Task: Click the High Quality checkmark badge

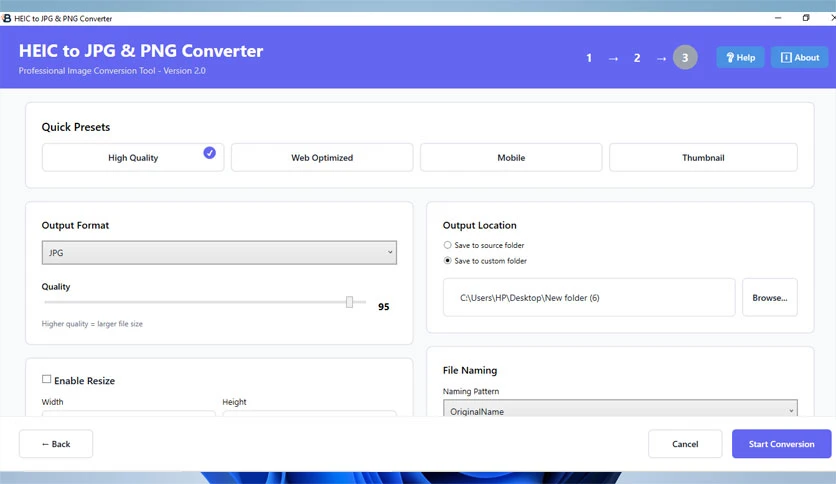Action: click(210, 153)
